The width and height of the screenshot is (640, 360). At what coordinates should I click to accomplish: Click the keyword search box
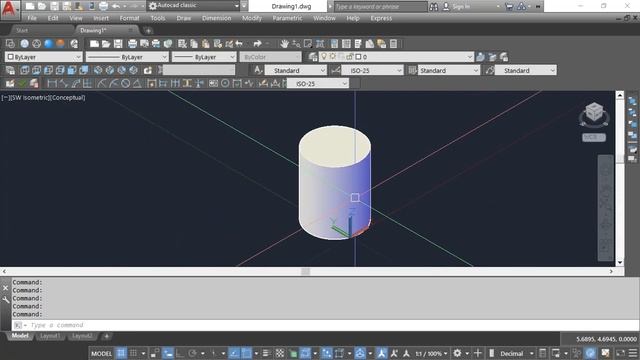380,7
